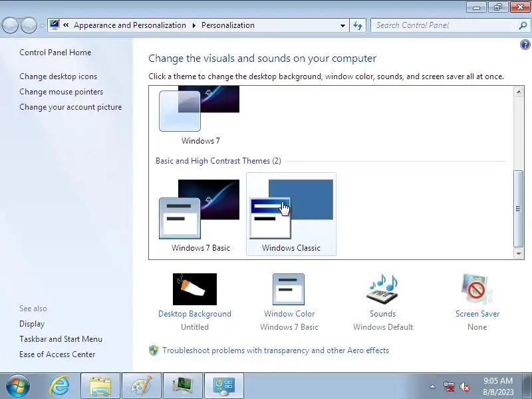Select the Windows 7 Basic theme
The image size is (532, 399).
click(200, 214)
